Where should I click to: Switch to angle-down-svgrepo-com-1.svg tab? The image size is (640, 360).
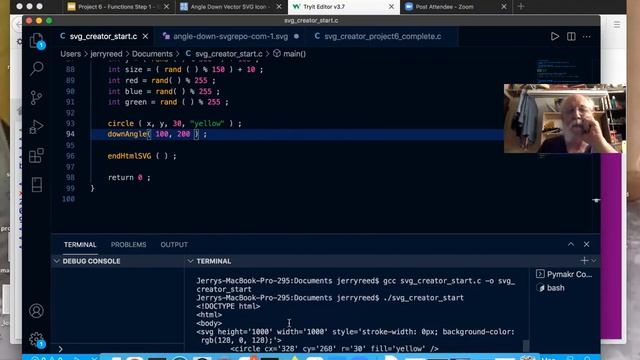[x=230, y=36]
